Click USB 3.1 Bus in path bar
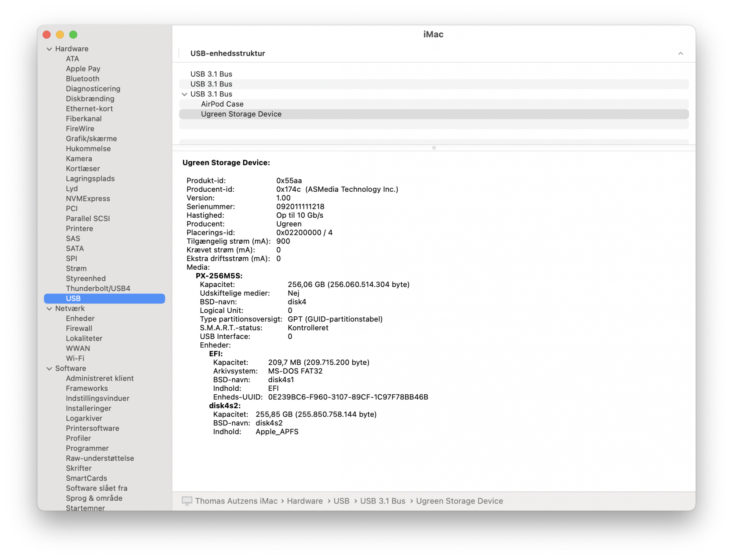The image size is (733, 560). pos(382,501)
